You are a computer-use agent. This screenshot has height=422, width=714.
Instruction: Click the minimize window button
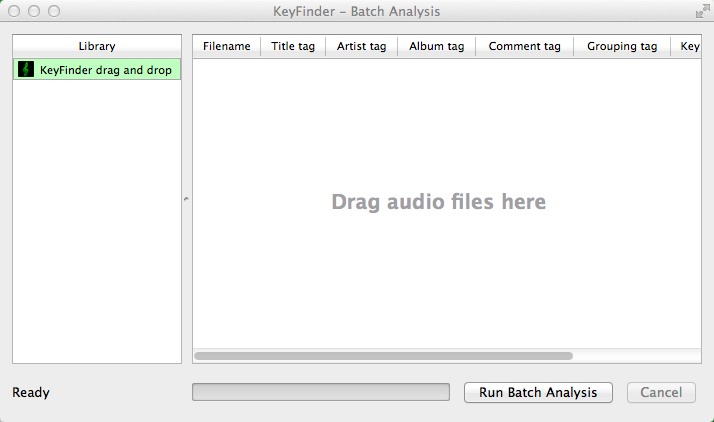(34, 11)
